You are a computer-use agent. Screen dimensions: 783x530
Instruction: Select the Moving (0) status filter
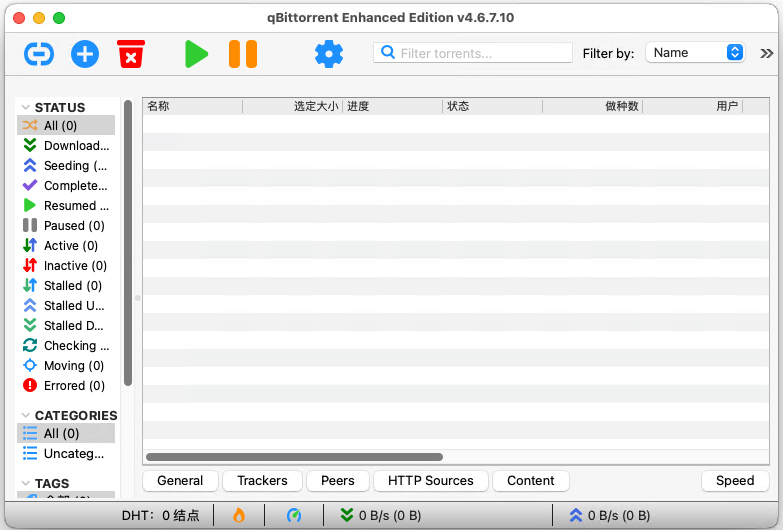coord(66,365)
